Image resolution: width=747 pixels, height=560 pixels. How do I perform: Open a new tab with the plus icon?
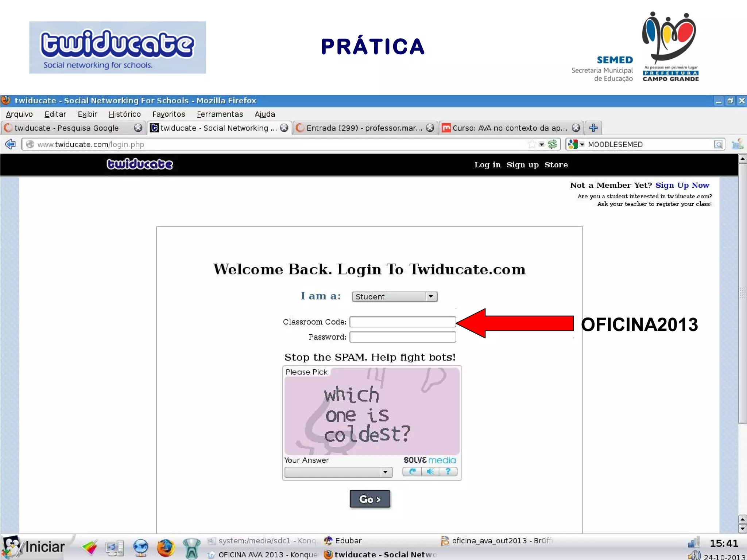click(x=593, y=128)
